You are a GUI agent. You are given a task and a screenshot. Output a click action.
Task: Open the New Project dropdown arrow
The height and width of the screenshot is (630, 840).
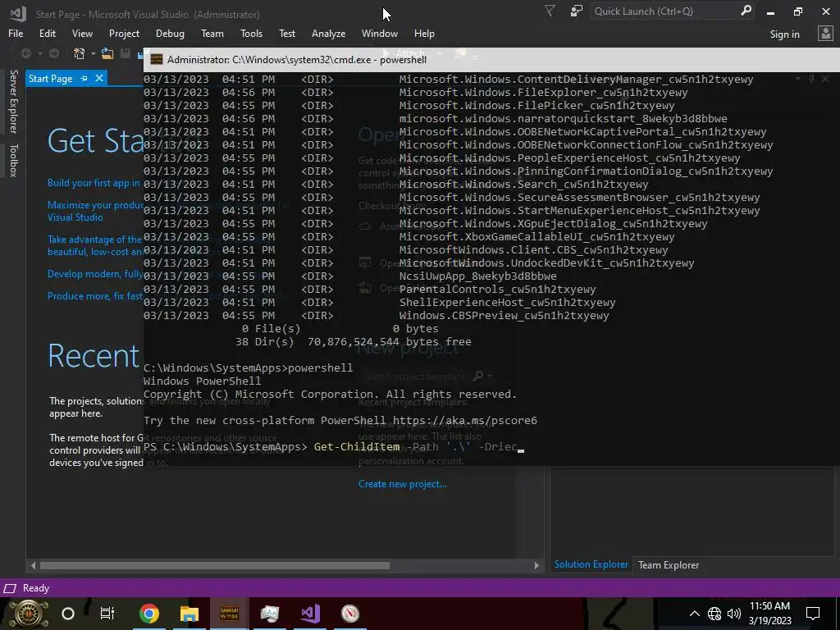click(93, 53)
